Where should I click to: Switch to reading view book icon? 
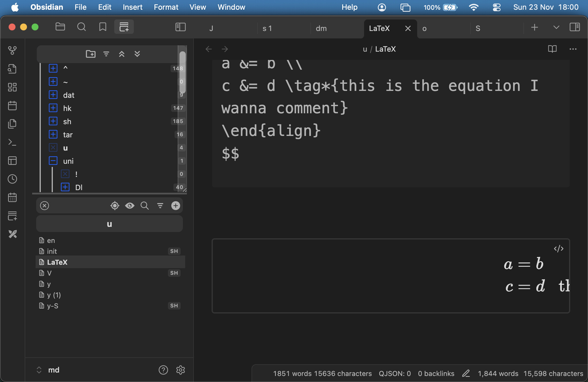click(552, 49)
